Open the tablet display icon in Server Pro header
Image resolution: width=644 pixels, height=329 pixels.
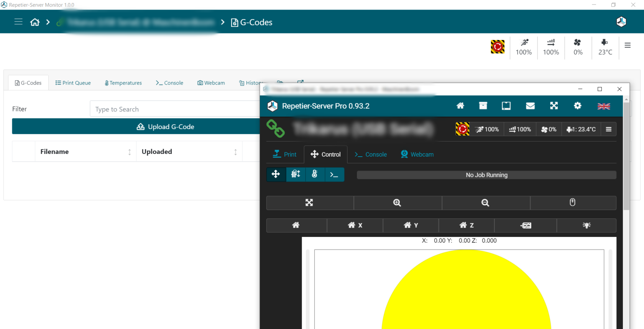(x=506, y=106)
